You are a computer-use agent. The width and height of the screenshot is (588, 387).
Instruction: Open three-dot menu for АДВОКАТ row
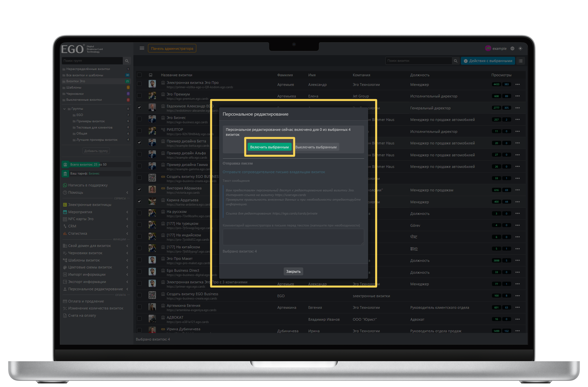[518, 319]
